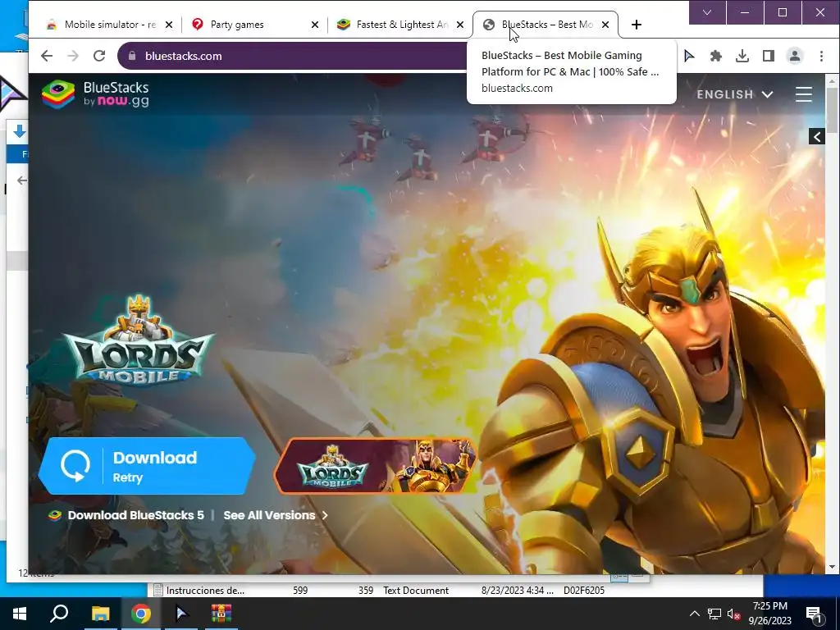840x630 pixels.
Task: Switch to the Mobile simulator tab
Action: 110,25
